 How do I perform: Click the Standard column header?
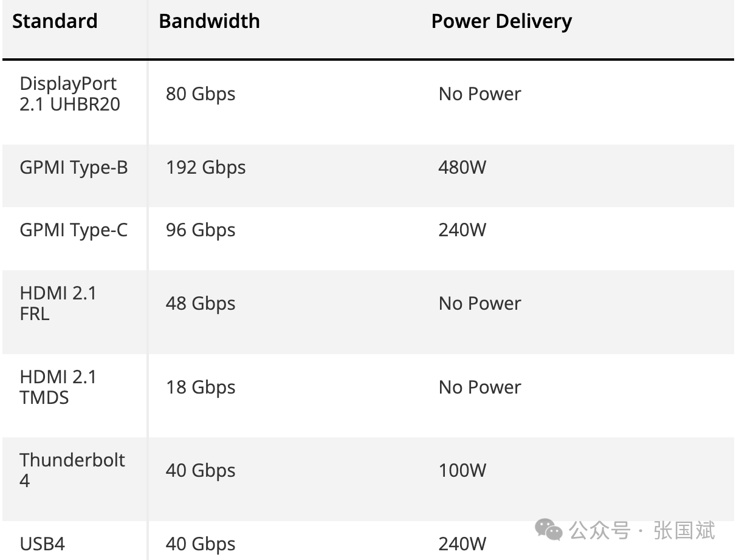point(55,21)
